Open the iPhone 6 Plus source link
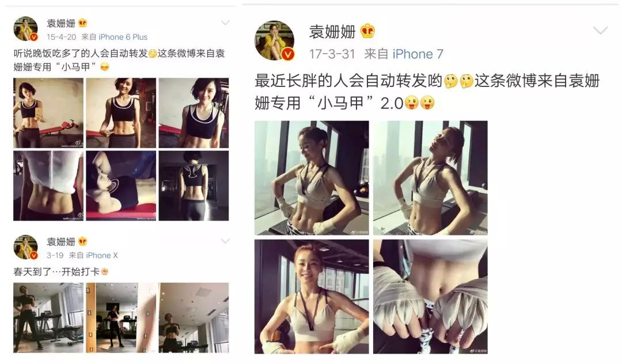622x364 pixels. click(123, 37)
